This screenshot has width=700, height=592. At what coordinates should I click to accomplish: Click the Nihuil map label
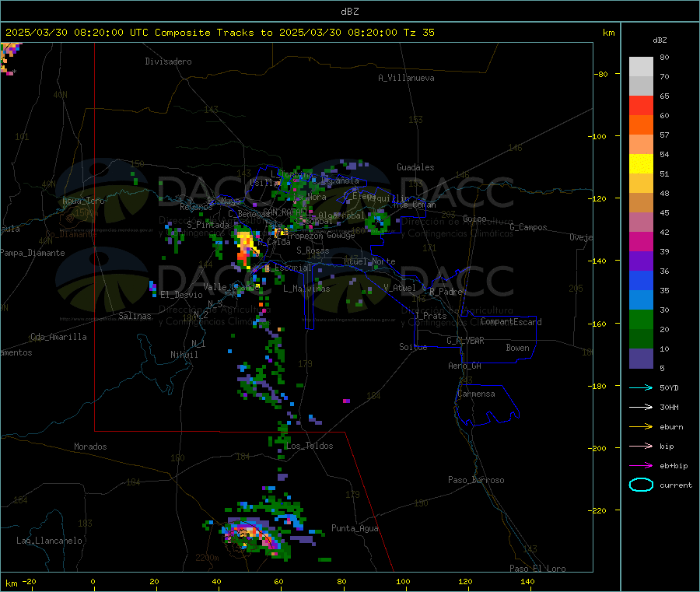pos(184,355)
